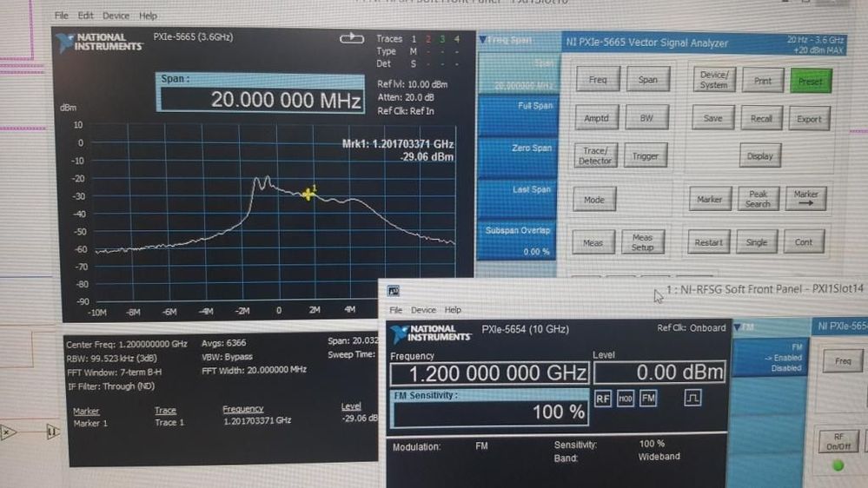The height and width of the screenshot is (488, 868).
Task: Click the RFSG Level input field
Action: [x=659, y=373]
